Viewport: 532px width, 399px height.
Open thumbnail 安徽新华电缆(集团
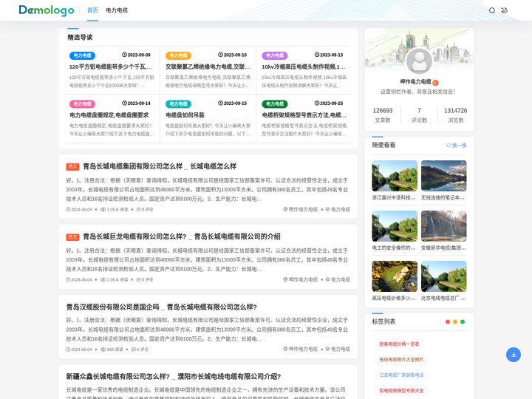coord(444,226)
